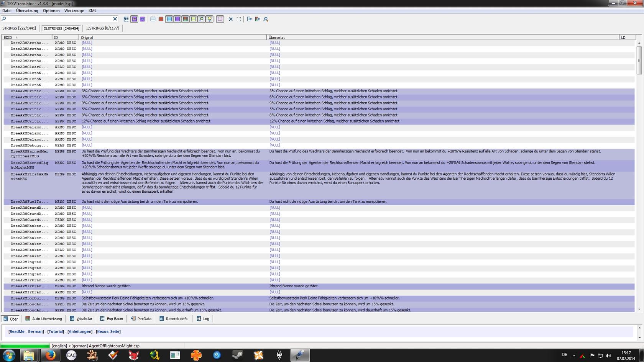Open the Werkzeuge menu
This screenshot has width=644, height=362.
point(74,11)
